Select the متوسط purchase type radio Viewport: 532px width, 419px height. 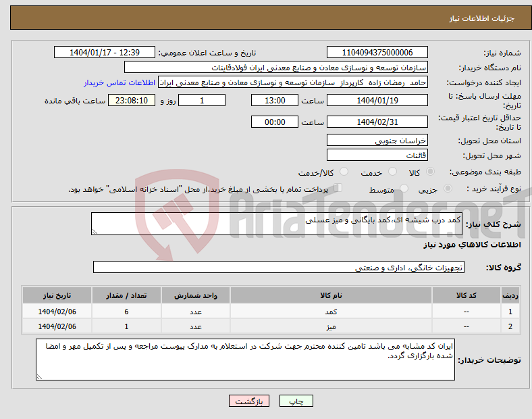pyautogui.click(x=404, y=188)
